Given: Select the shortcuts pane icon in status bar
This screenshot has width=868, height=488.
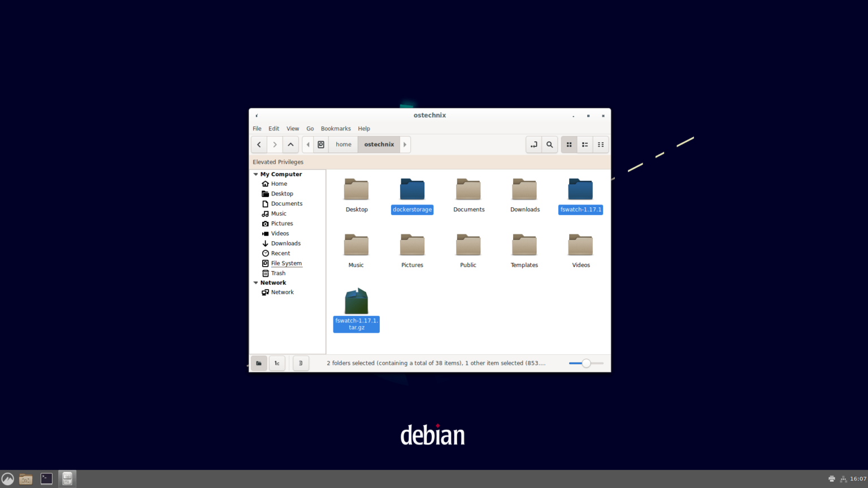Looking at the screenshot, I should click(259, 363).
